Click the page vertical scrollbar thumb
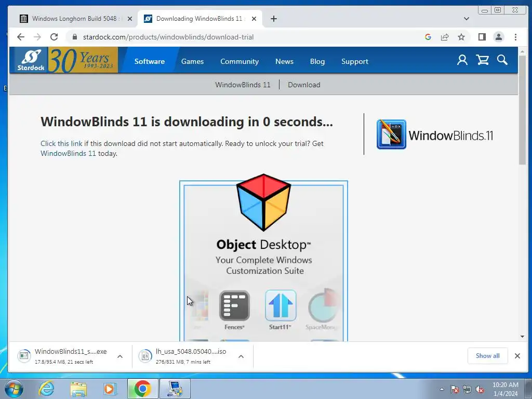This screenshot has height=399, width=532. pos(522,110)
